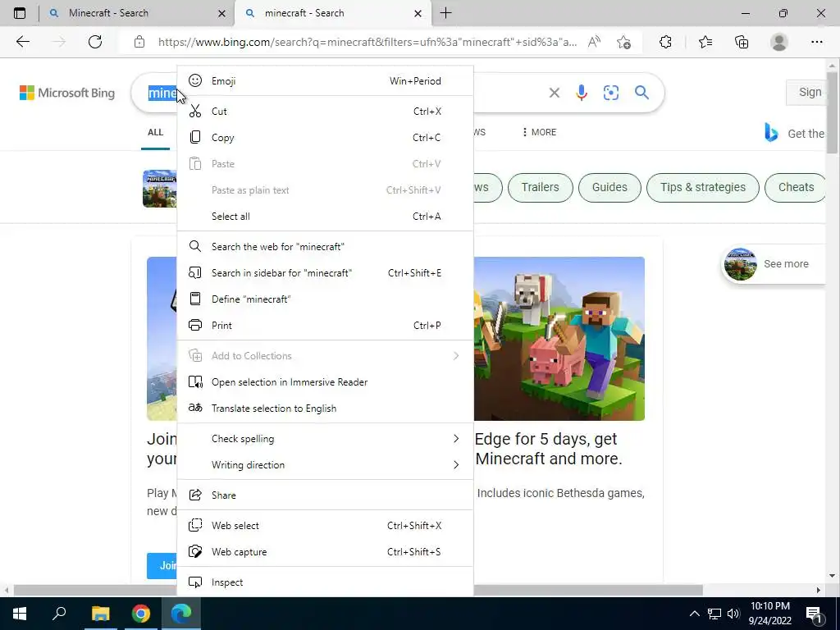
Task: Open the Favorites list icon
Action: (705, 42)
